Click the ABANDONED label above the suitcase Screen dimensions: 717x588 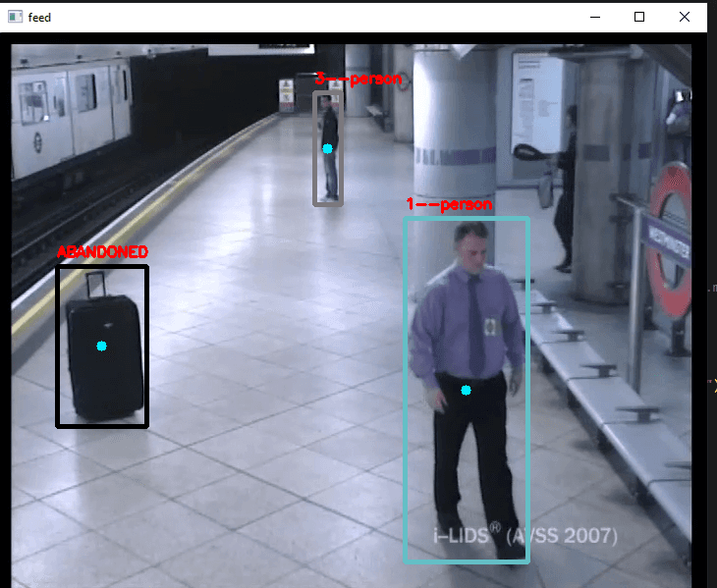click(x=102, y=251)
